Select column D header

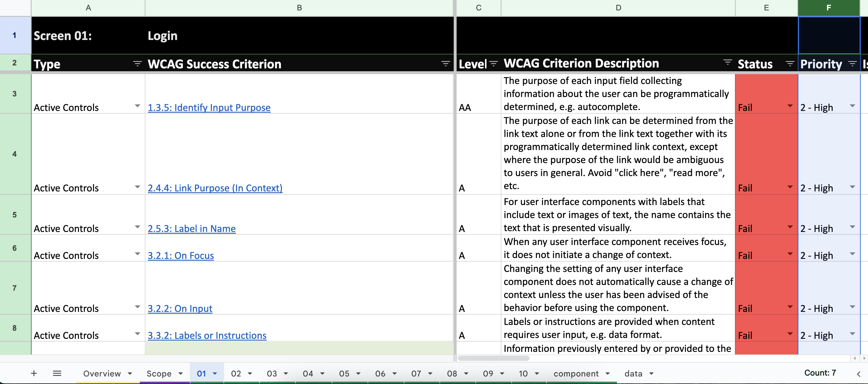click(618, 8)
